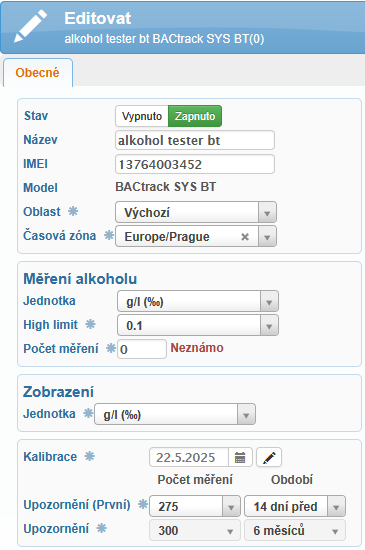Click the asterisk icon beside High limit

pos(90,324)
